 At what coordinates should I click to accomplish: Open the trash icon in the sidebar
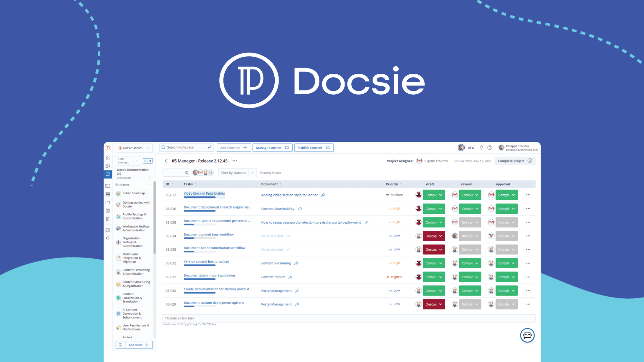108,218
